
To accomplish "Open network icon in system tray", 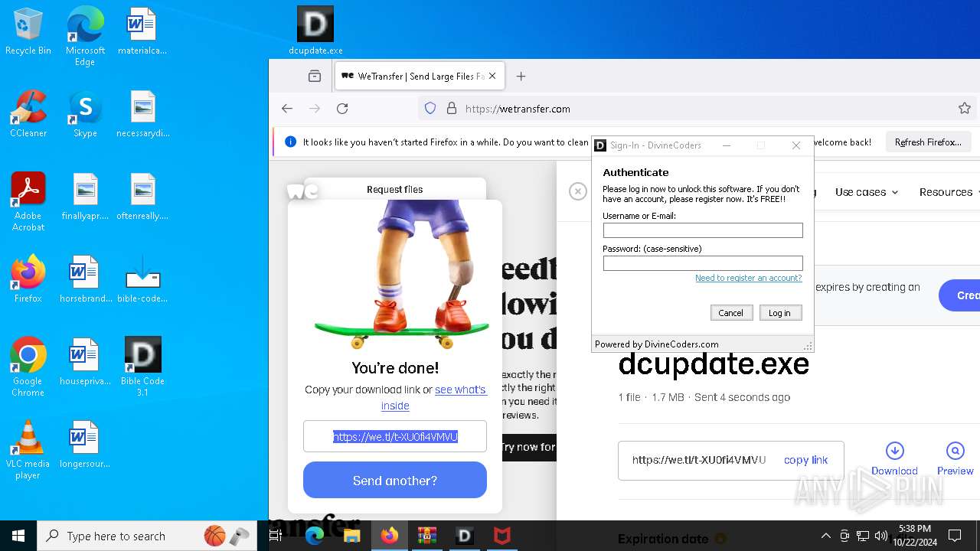I will (x=863, y=536).
